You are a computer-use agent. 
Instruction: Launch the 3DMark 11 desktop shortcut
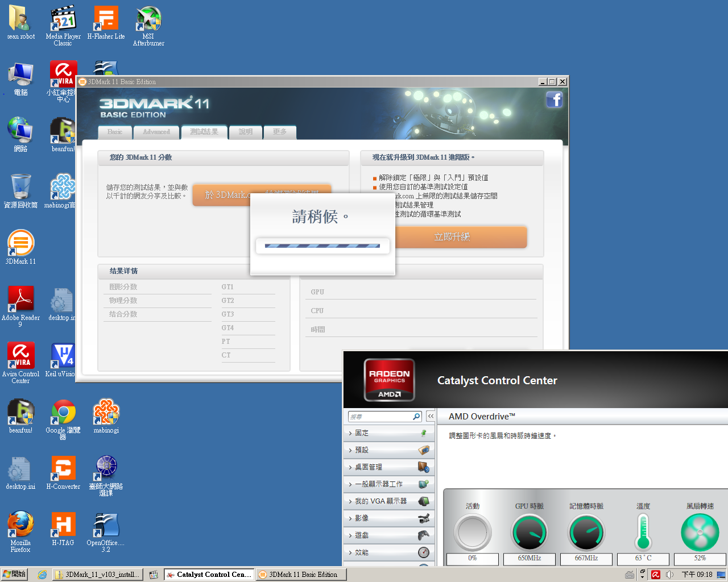[x=20, y=247]
